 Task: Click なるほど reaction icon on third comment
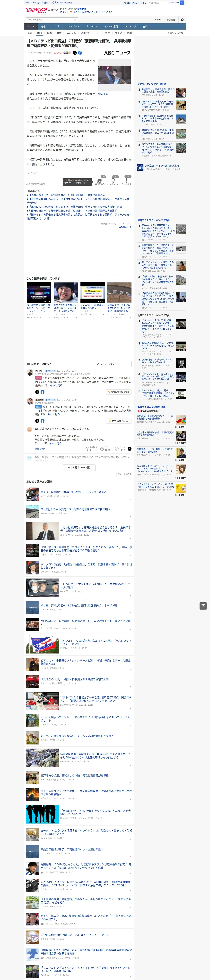coord(102,449)
